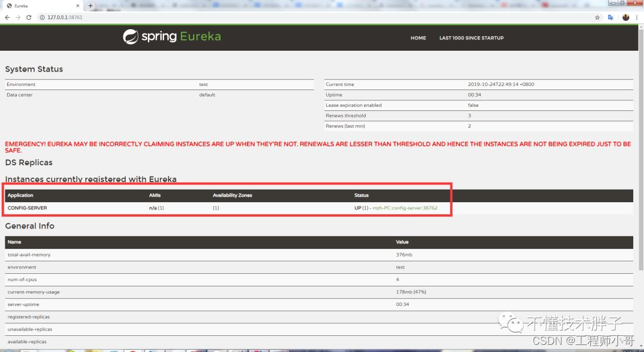Open the Chrome profile avatar
The height and width of the screenshot is (352, 644).
(x=626, y=17)
